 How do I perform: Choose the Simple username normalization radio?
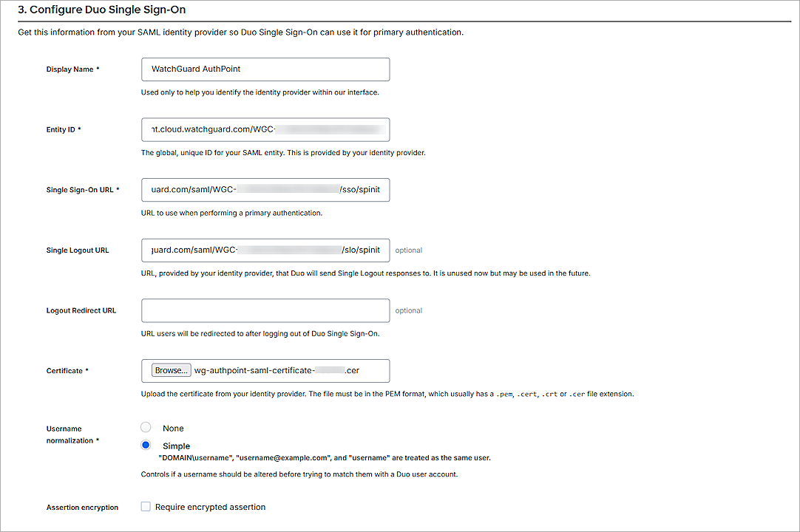coord(146,446)
